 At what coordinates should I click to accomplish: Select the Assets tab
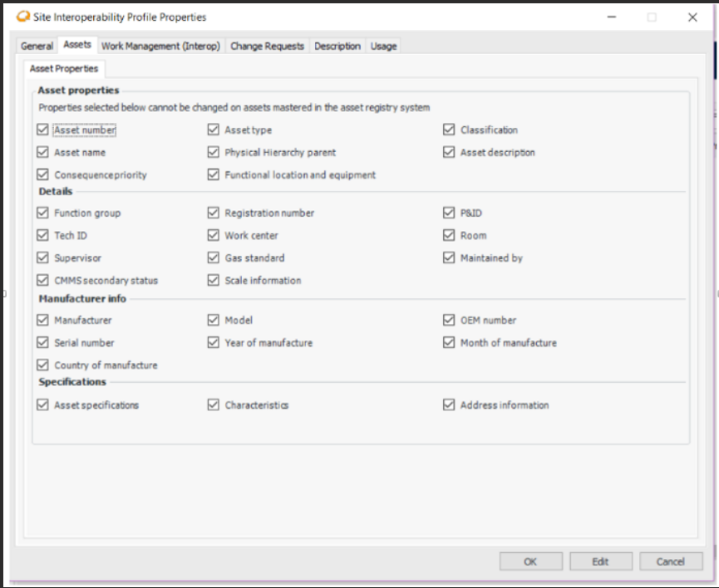tap(77, 45)
